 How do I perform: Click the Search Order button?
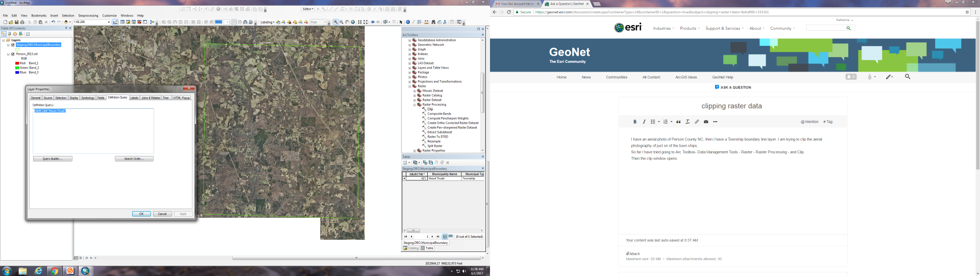click(134, 158)
